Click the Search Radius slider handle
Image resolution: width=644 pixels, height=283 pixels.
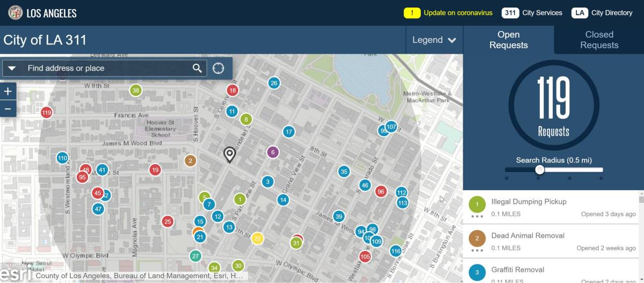click(x=540, y=170)
